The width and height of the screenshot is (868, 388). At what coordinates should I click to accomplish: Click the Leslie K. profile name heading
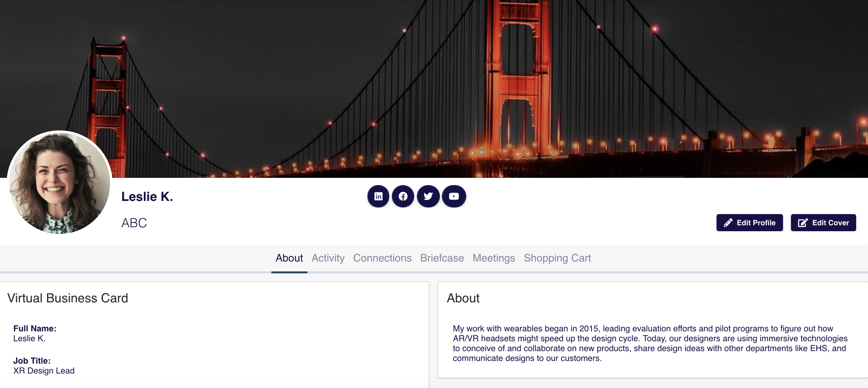pyautogui.click(x=147, y=197)
